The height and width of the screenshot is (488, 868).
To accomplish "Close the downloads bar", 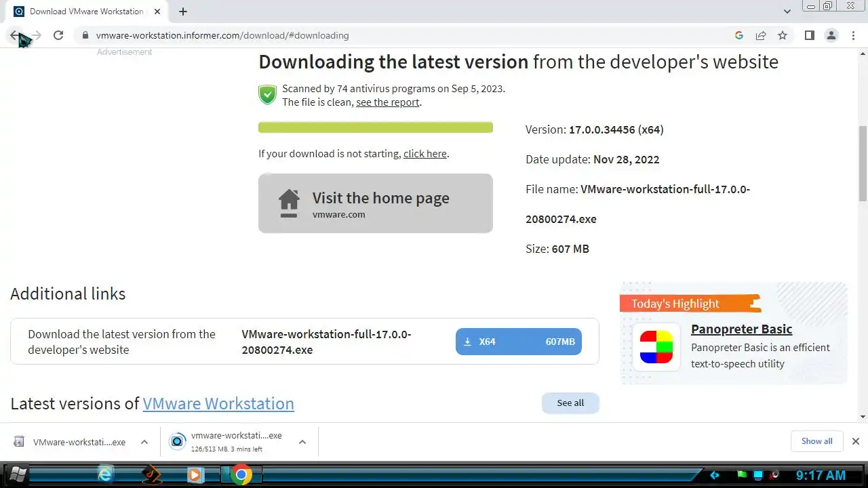I will point(856,441).
